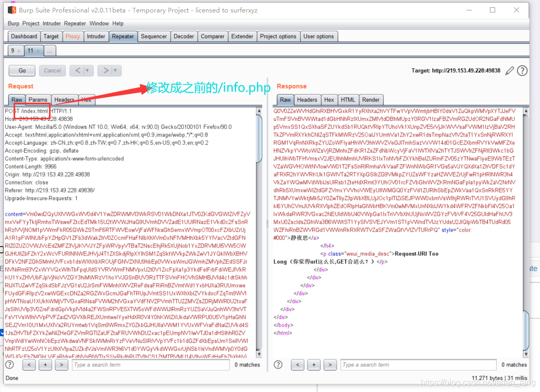The image size is (540, 392).
Task: Open the Help menu
Action: (118, 23)
